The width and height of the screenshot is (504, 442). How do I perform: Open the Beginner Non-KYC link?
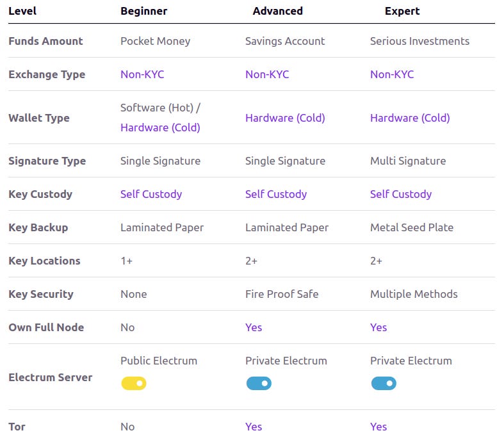(142, 74)
